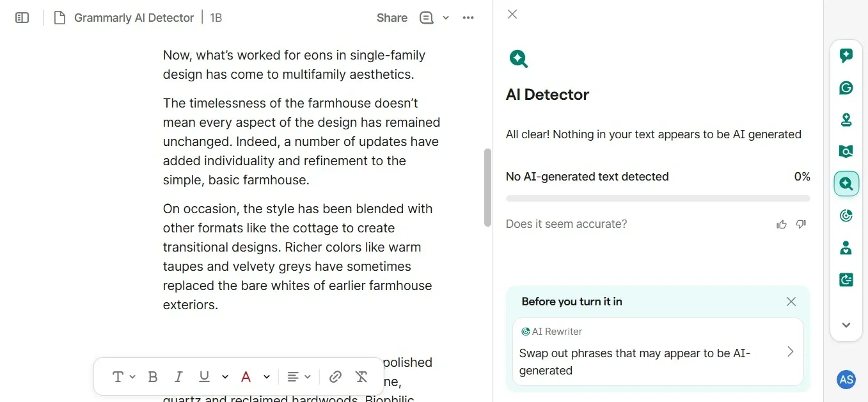
Task: Toggle italic formatting
Action: pos(178,376)
